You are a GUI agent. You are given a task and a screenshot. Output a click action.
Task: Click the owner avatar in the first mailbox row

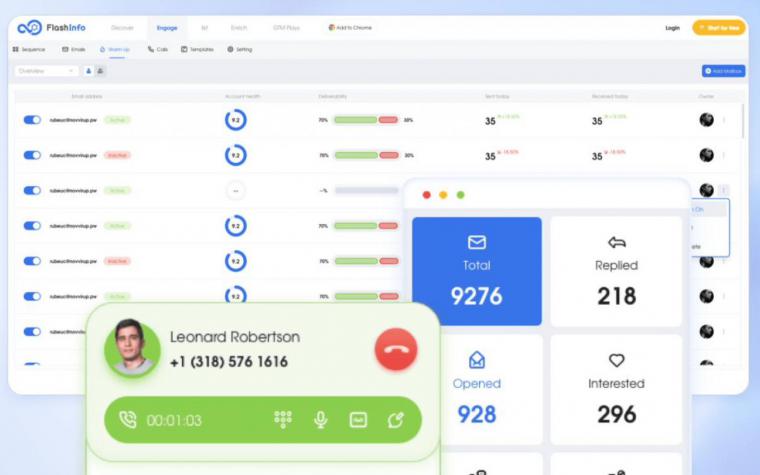(706, 120)
